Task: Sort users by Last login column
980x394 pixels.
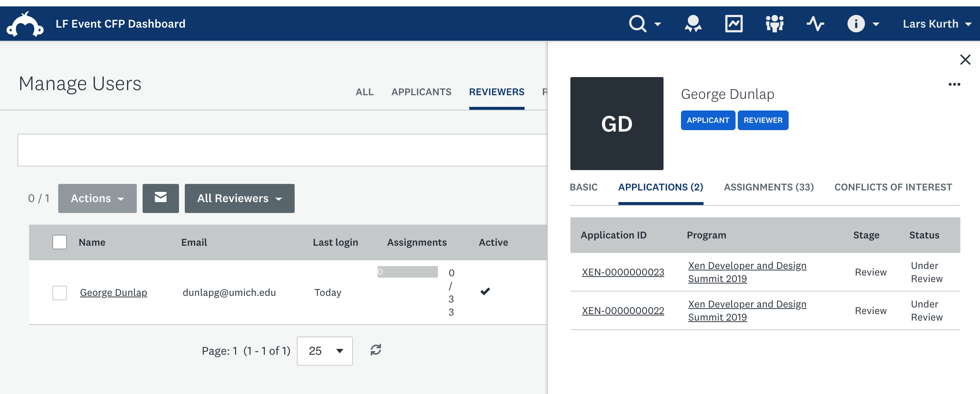Action: pyautogui.click(x=335, y=242)
